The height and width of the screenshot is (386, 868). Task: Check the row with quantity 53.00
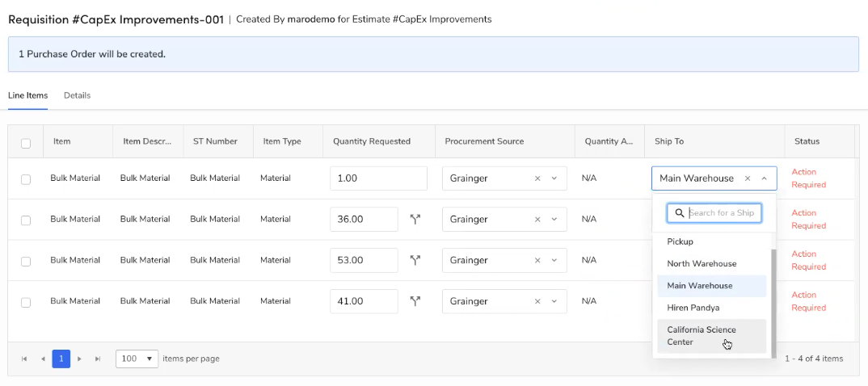click(26, 261)
